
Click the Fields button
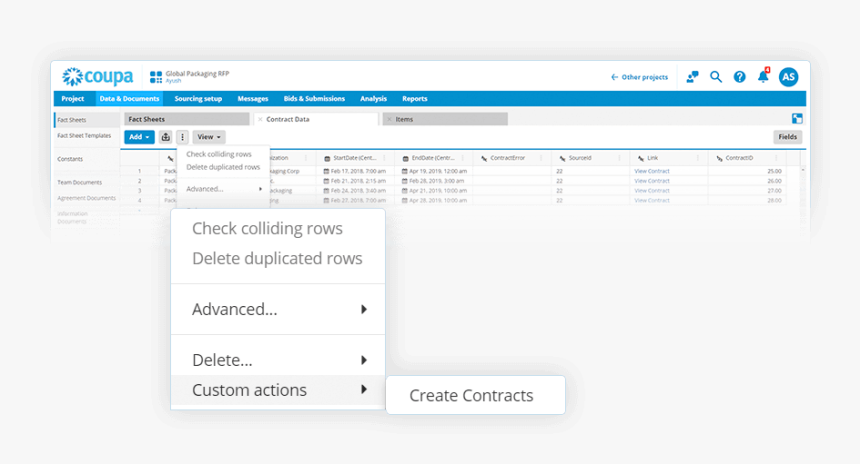click(788, 137)
